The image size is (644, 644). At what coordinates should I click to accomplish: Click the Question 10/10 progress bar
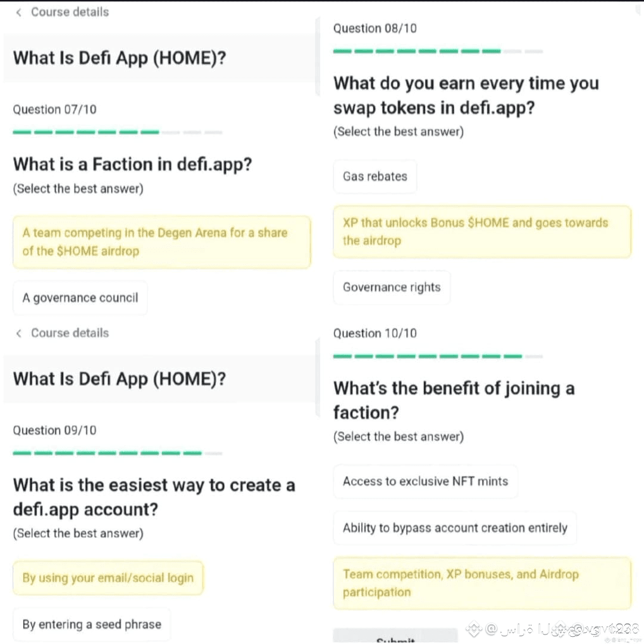438,357
